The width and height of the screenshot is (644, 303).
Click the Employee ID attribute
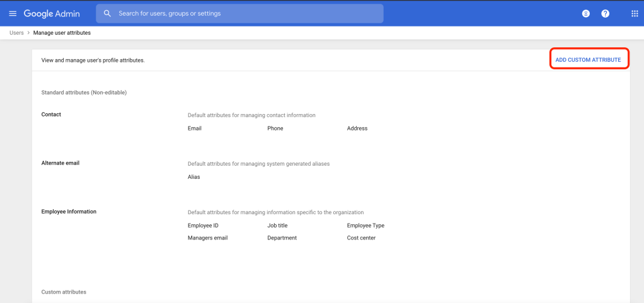[203, 226]
